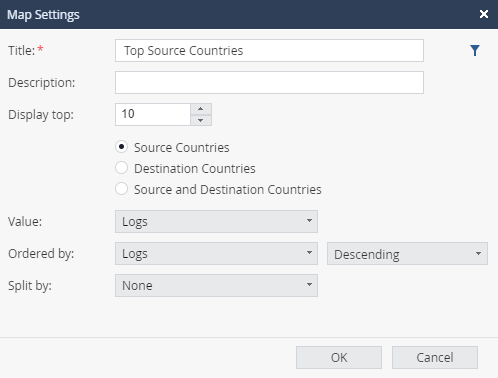Viewport: 498px width, 378px height.
Task: Click the Value dropdown arrow
Action: pos(309,221)
